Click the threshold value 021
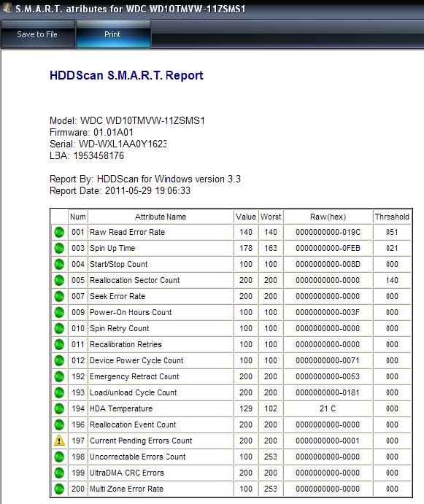This screenshot has height=504, width=424. (x=392, y=248)
